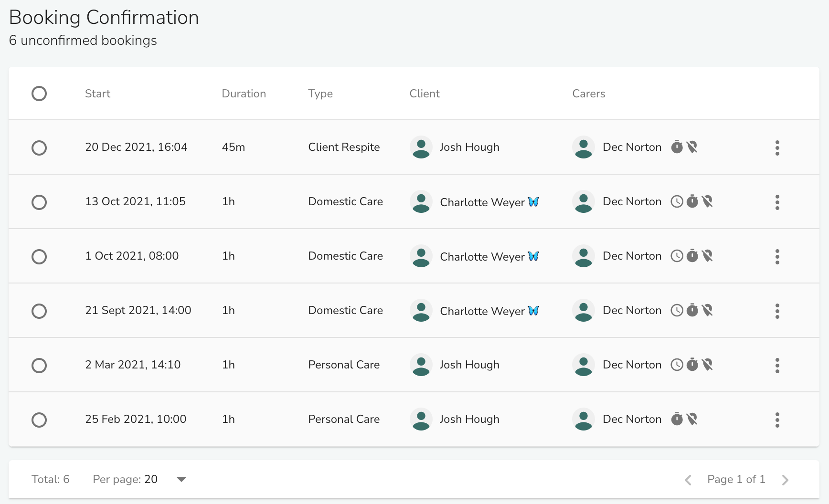This screenshot has height=504, width=829.
Task: Click the no-location icon in 21 Sept 2021 row
Action: (707, 310)
